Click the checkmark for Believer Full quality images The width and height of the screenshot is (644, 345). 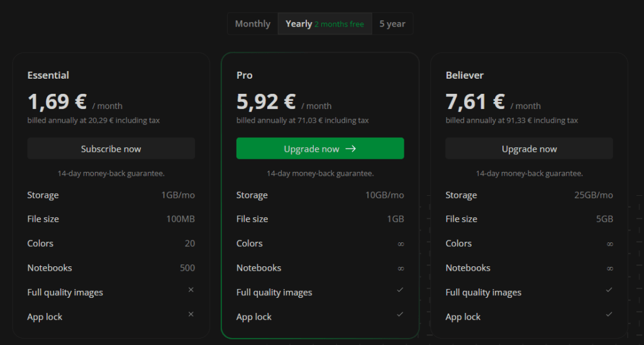609,290
